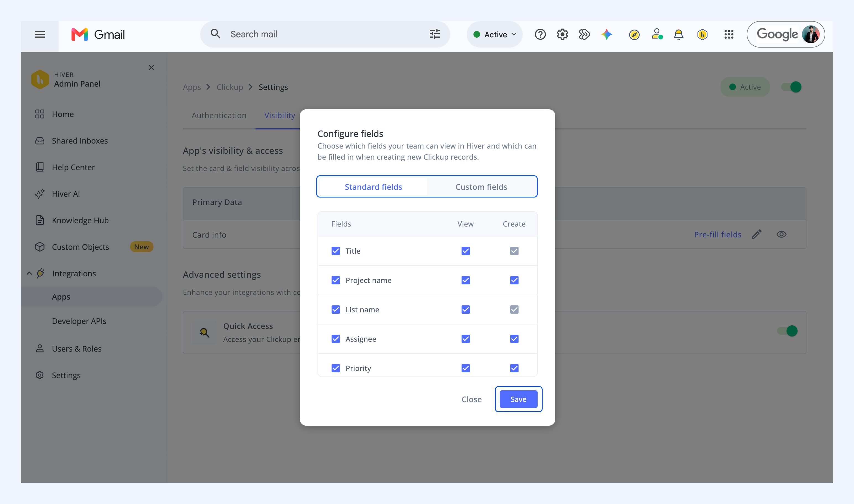Click the notifications bell icon
This screenshot has height=504, width=854.
coord(678,34)
